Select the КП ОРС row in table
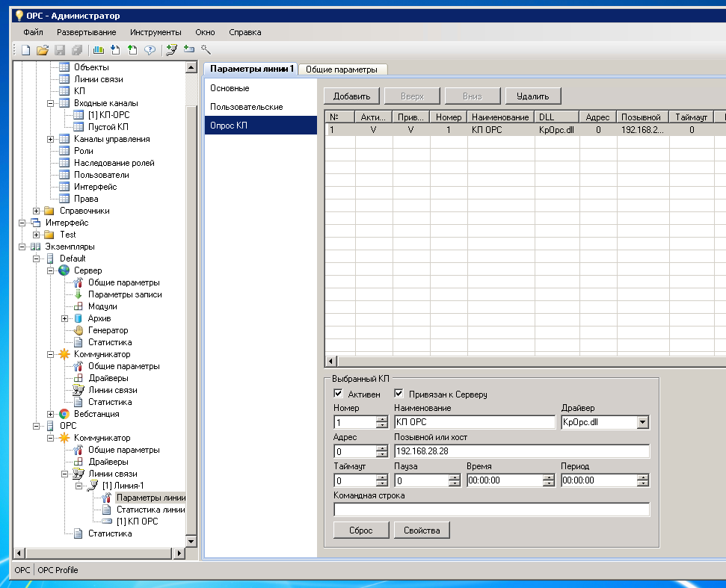Viewport: 726px width, 588px height. tap(525, 130)
